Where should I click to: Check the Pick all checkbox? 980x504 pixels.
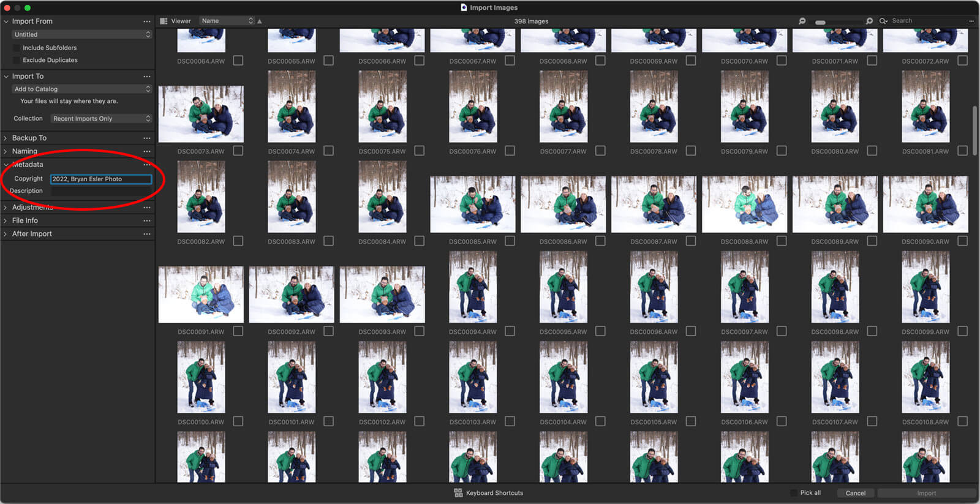point(794,493)
